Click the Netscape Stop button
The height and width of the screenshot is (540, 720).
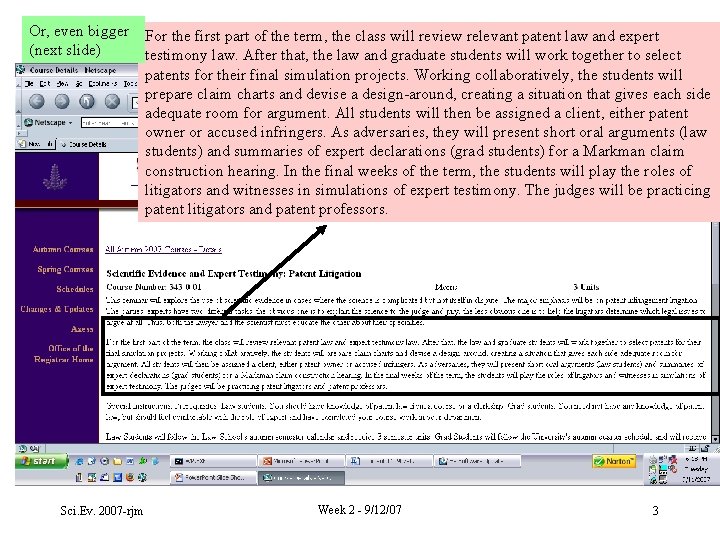pos(112,101)
